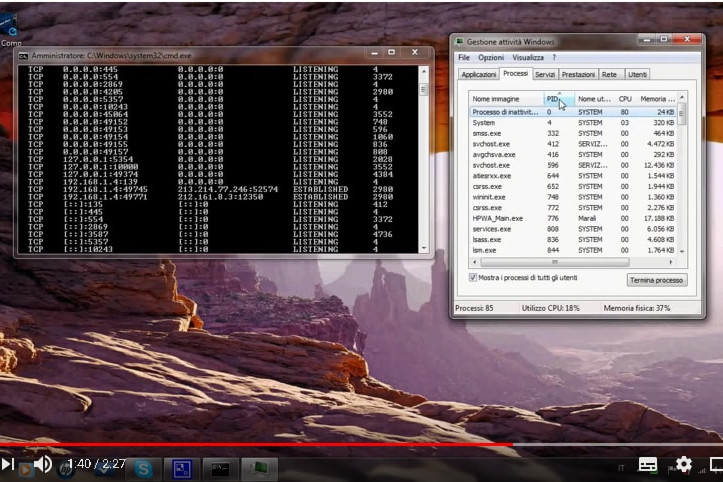Click Utilizzo CPU: 18% status text

551,308
